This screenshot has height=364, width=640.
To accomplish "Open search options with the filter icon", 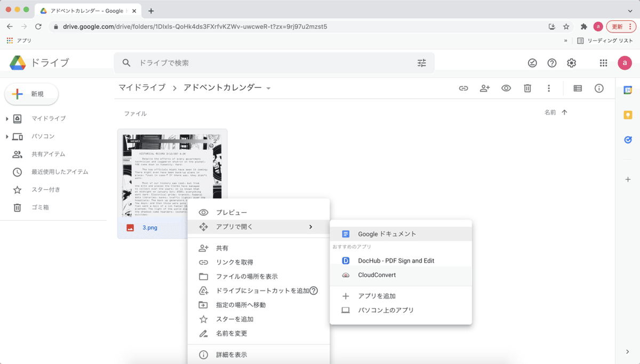I will (x=422, y=62).
